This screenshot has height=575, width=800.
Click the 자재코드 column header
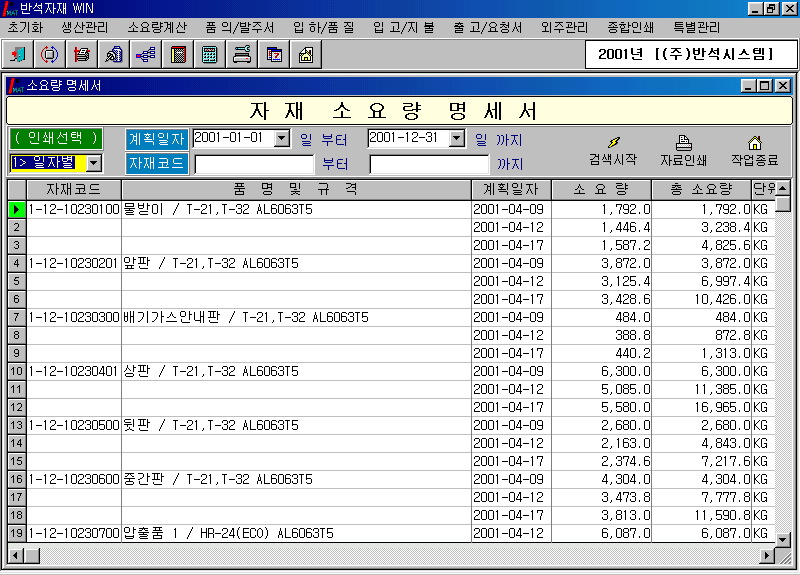coord(73,189)
